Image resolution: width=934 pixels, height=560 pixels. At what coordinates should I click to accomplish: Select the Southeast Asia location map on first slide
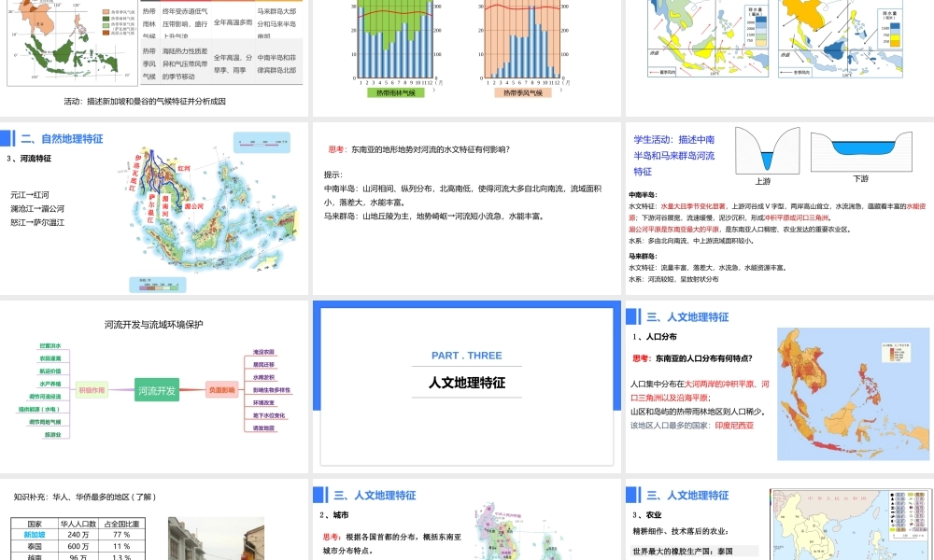coord(67,42)
